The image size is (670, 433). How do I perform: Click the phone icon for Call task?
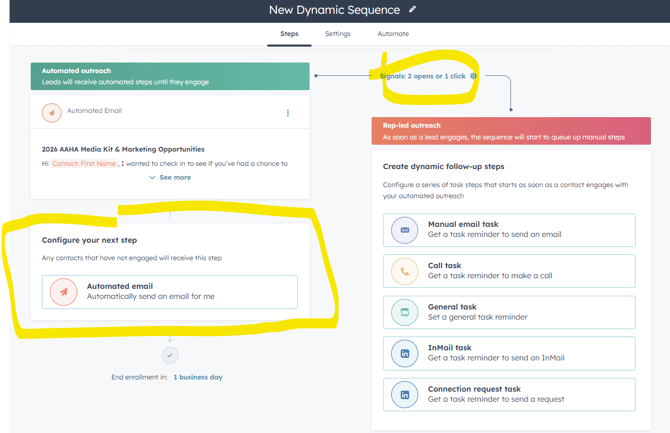[x=405, y=271]
